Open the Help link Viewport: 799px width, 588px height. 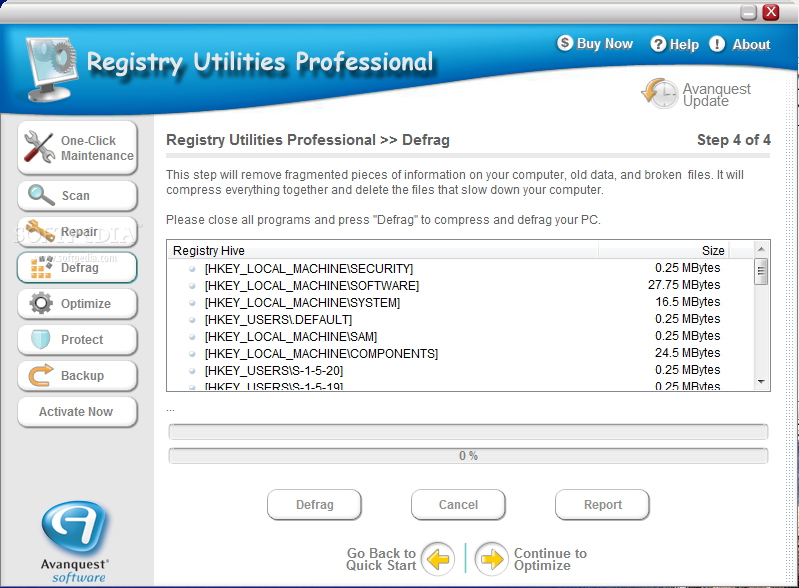click(x=684, y=45)
